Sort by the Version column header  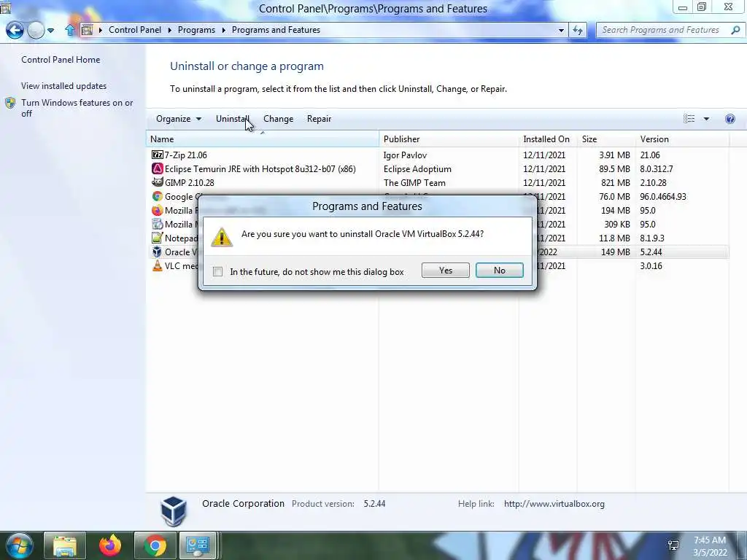(682, 139)
